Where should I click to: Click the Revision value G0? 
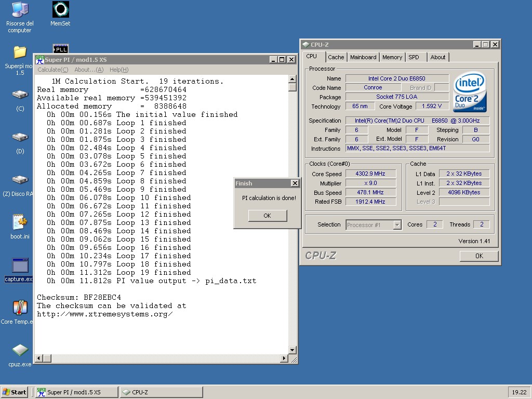[476, 139]
